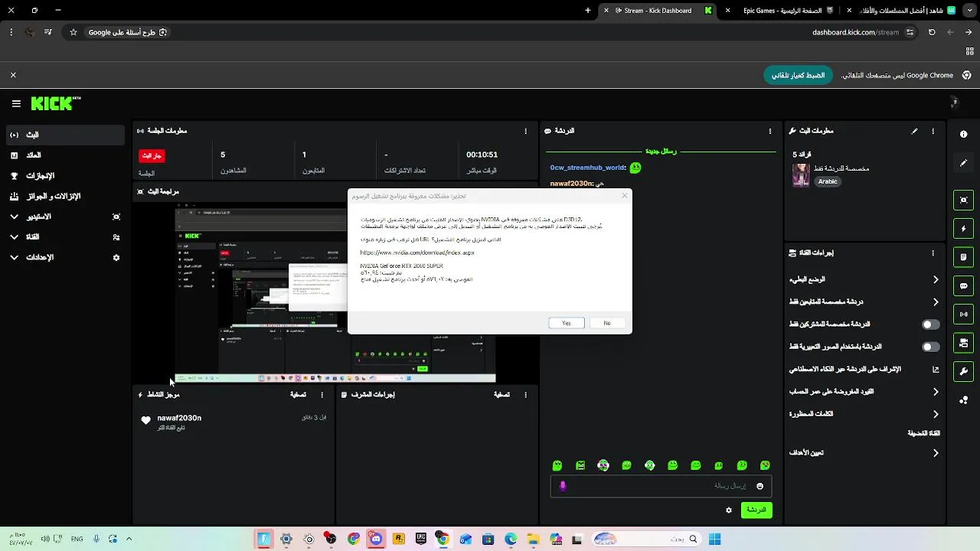
Task: Click nawaf2030n in the activity feed
Action: 179,418
